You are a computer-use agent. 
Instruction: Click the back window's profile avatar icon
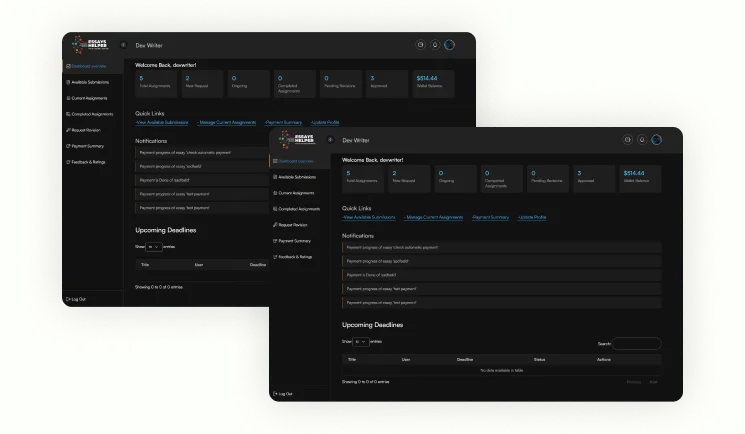coord(449,45)
